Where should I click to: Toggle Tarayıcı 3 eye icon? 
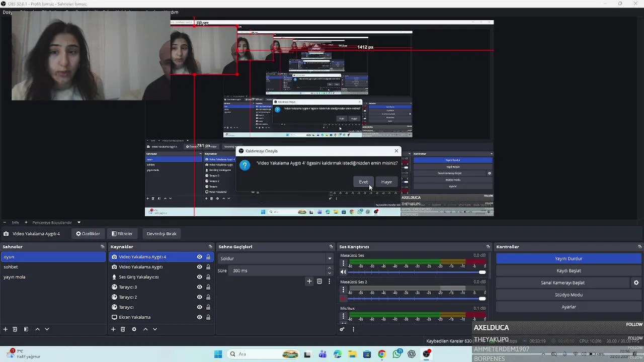click(199, 287)
